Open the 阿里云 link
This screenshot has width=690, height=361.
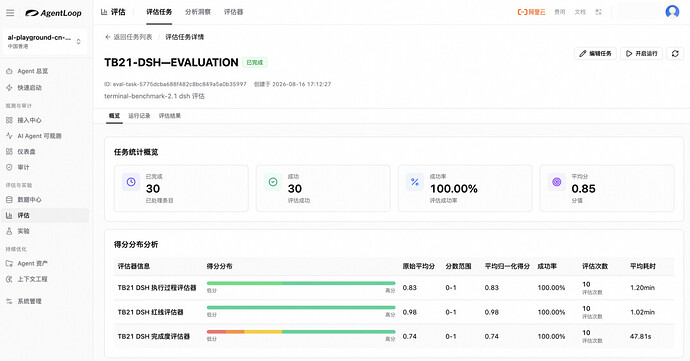click(531, 12)
